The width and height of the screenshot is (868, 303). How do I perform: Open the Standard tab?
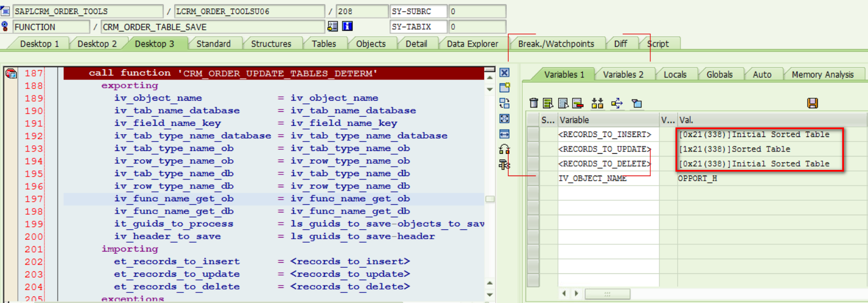(x=213, y=44)
